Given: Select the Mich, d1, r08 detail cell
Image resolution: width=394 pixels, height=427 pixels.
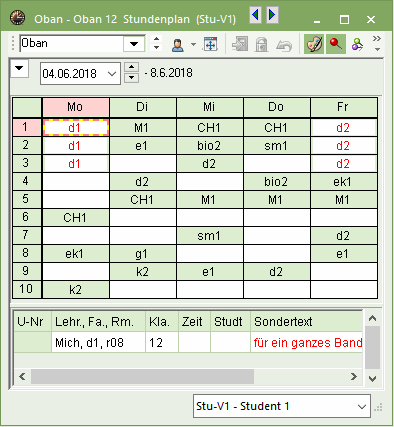Looking at the screenshot, I should [98, 342].
